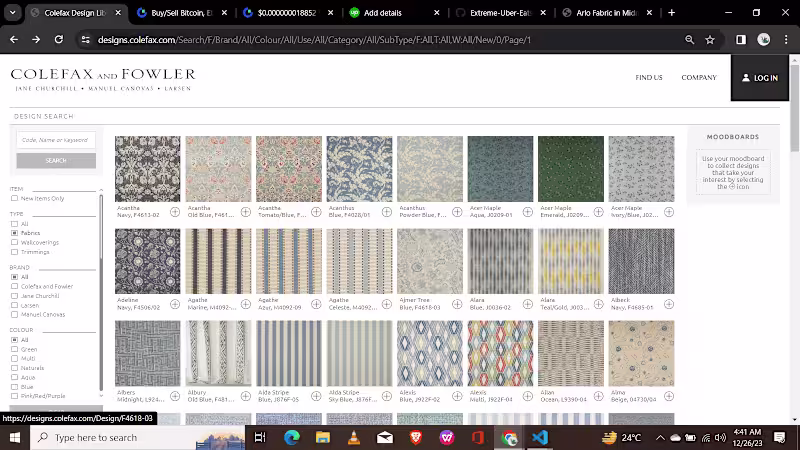
Task: Add Acer Maple Emerald to moodboard
Action: 598,212
